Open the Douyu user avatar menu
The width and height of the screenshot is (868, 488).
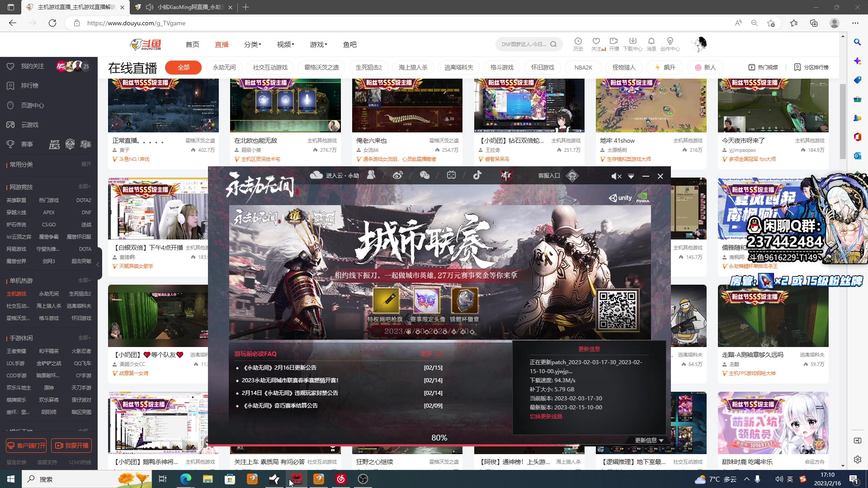coord(699,44)
